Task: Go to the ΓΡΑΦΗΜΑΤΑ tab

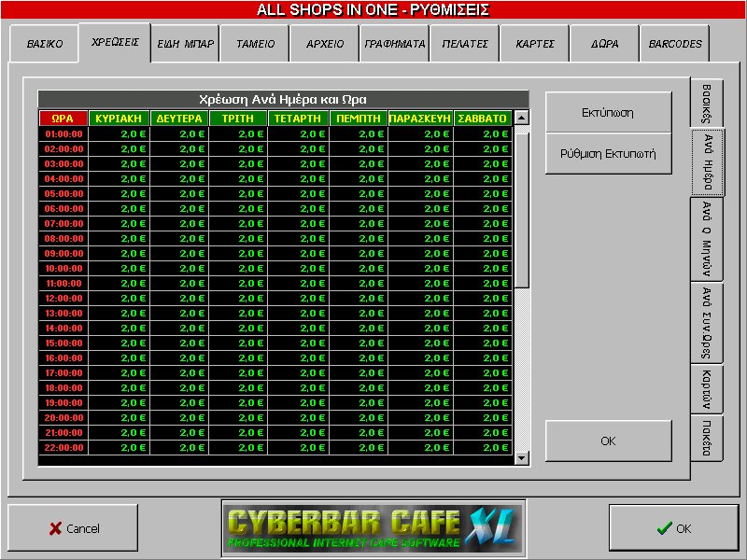Action: tap(394, 44)
